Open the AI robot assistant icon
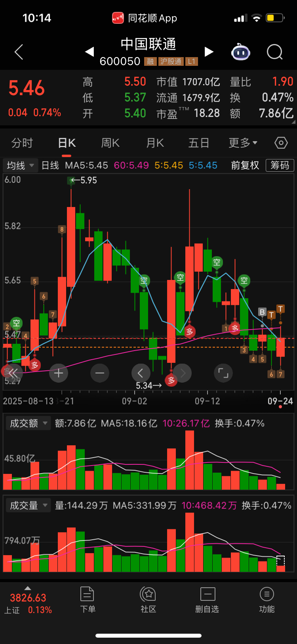This screenshot has height=644, width=297. point(241,52)
